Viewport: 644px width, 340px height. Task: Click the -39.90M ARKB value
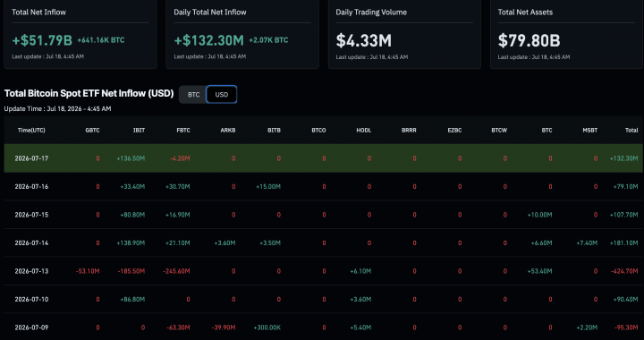coord(224,327)
